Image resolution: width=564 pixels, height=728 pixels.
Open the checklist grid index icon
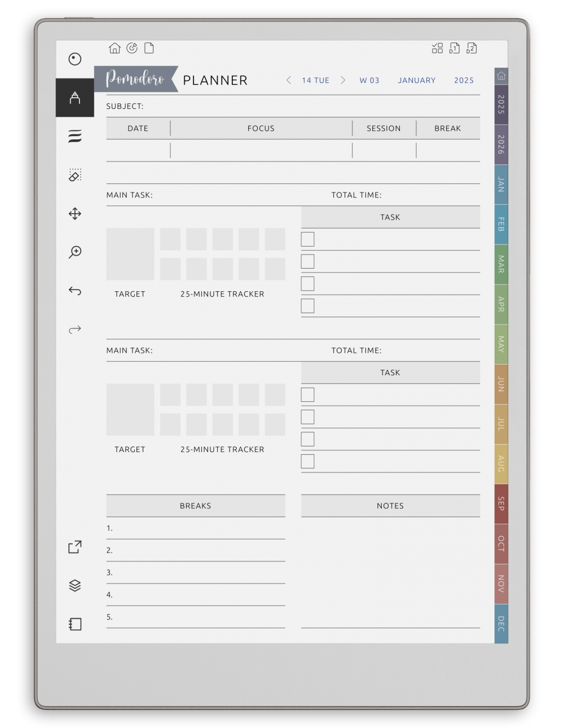[437, 48]
